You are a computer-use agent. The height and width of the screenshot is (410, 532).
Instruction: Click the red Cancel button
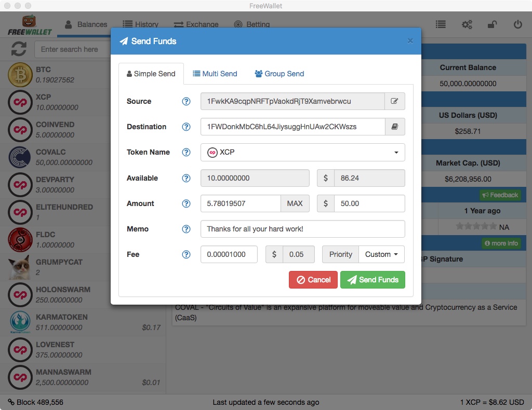(x=313, y=280)
